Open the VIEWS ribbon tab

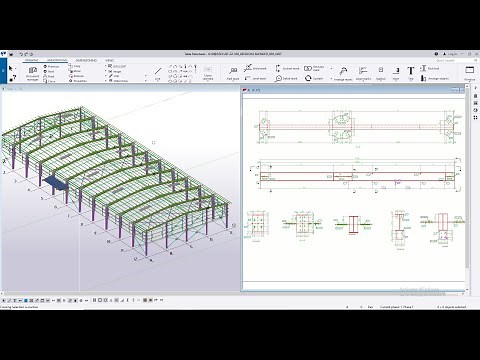click(110, 60)
